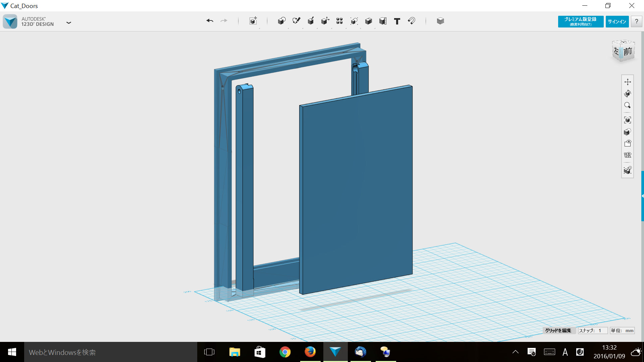Click the Fit view icon
The width and height of the screenshot is (644, 362).
pos(628,120)
